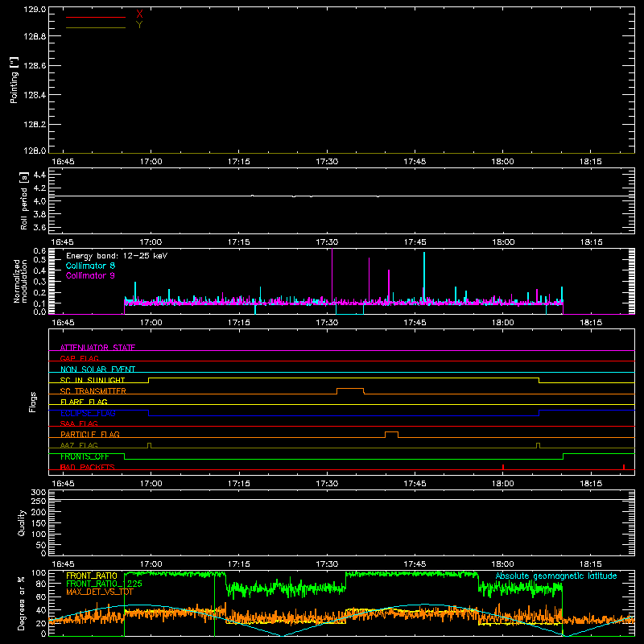
Task: Click the tall cyan Collimator 8 spike near 17:46
Action: point(424,277)
